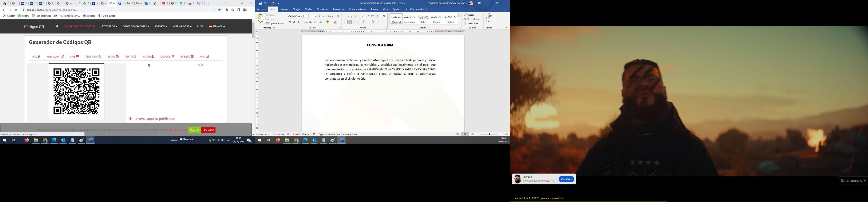This screenshot has width=868, height=202.
Task: Open the Revisar tab in Word
Action: [x=374, y=9]
